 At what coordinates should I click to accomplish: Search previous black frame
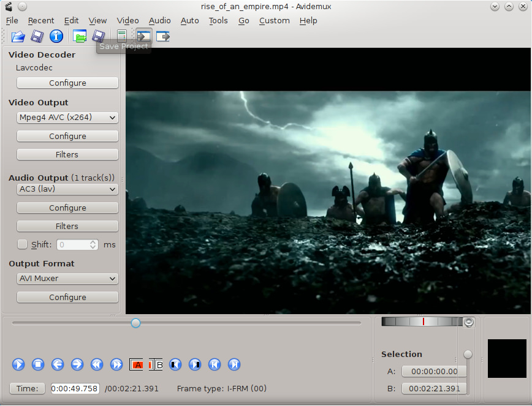[x=175, y=364]
